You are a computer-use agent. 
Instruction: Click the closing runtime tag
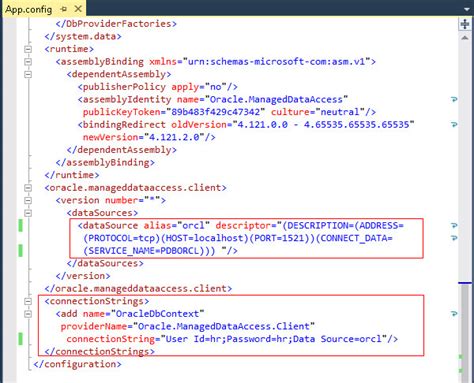tap(72, 175)
